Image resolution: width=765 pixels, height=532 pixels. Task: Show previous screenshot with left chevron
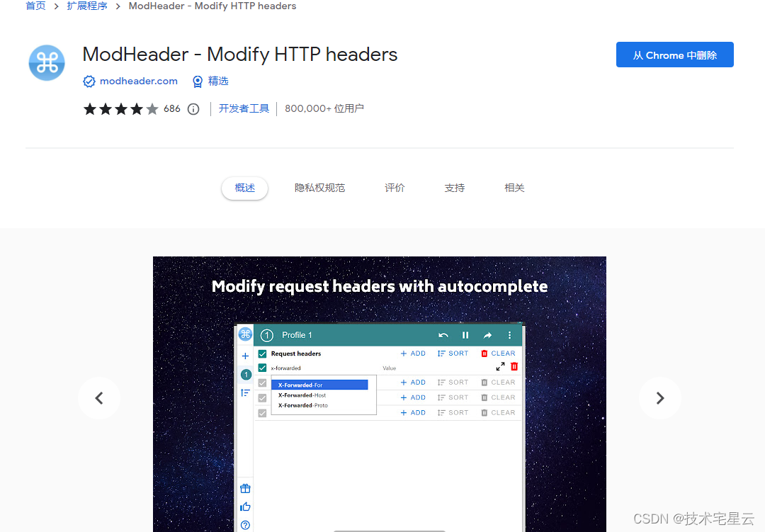pyautogui.click(x=99, y=398)
